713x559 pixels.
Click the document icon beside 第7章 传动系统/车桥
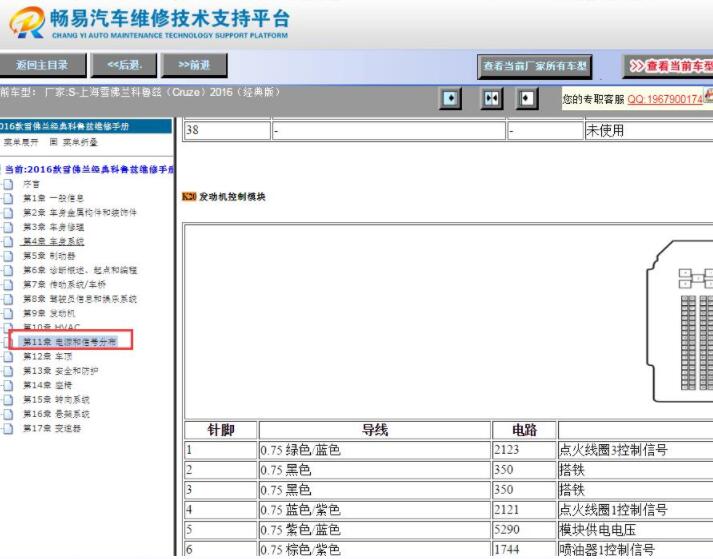click(x=8, y=284)
